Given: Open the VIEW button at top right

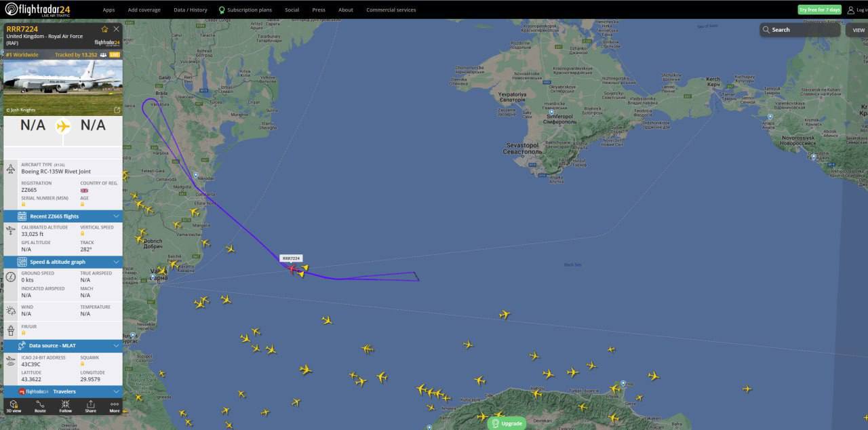Looking at the screenshot, I should coord(858,30).
